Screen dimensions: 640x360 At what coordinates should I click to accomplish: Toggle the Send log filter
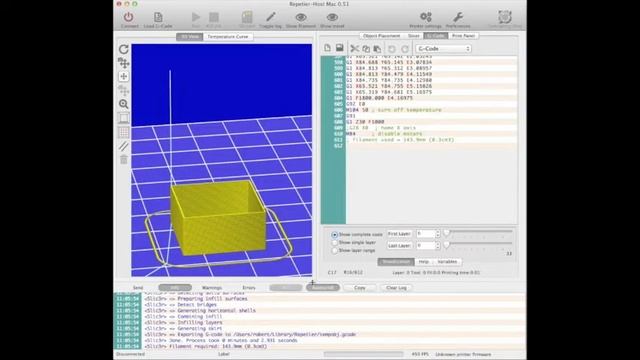pos(138,288)
